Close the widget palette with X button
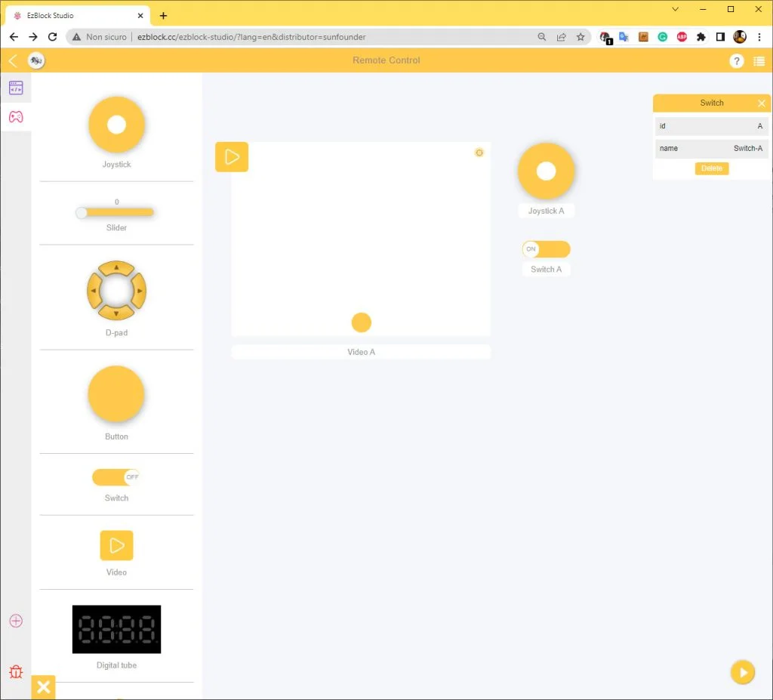Image resolution: width=773 pixels, height=700 pixels. (44, 686)
